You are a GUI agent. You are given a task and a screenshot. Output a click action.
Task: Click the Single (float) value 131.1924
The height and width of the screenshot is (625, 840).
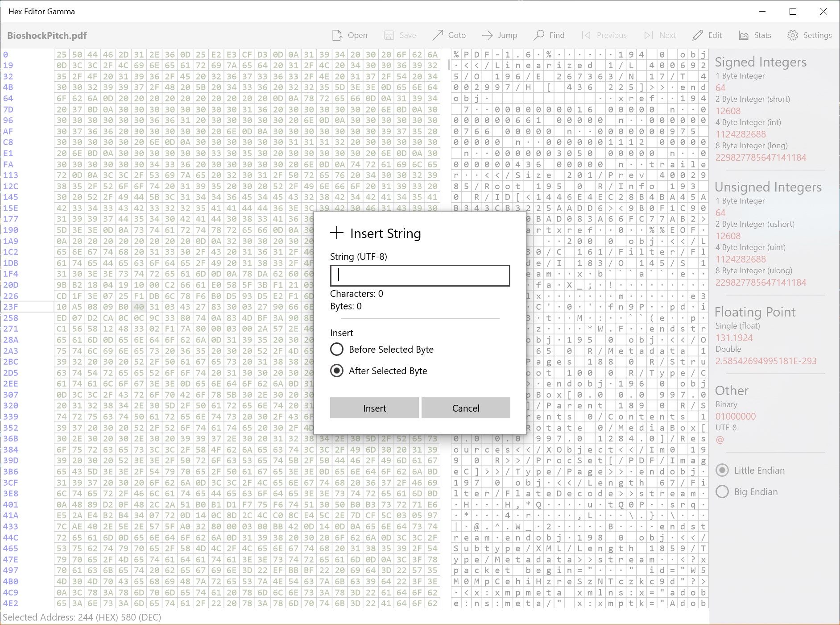tap(734, 338)
